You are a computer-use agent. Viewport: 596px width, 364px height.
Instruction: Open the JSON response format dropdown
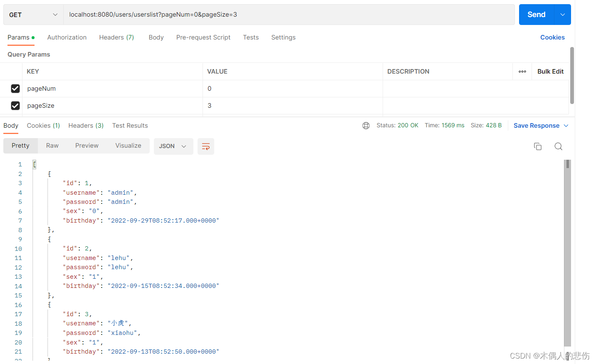(x=173, y=146)
